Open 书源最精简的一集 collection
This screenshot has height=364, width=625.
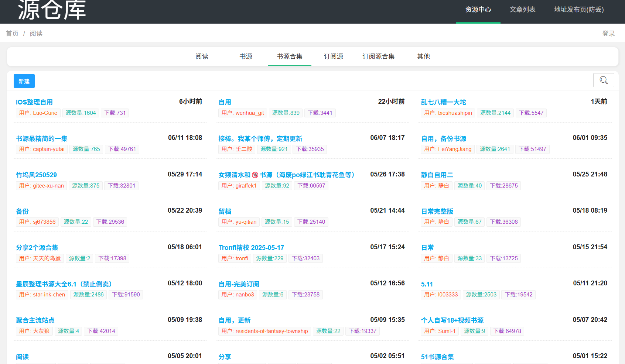[x=42, y=139]
